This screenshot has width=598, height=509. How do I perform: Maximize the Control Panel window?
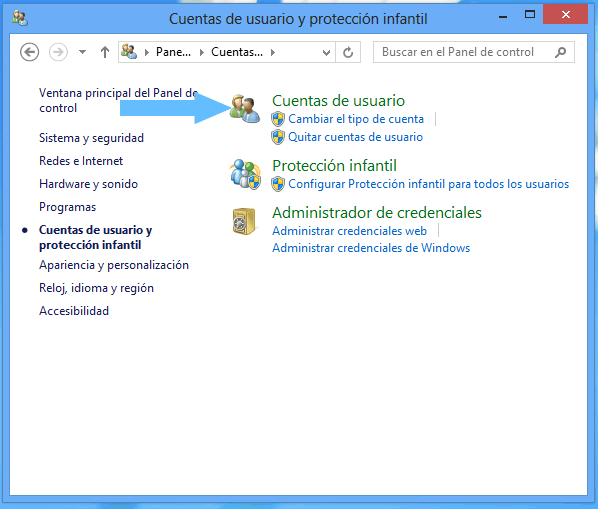pyautogui.click(x=530, y=15)
